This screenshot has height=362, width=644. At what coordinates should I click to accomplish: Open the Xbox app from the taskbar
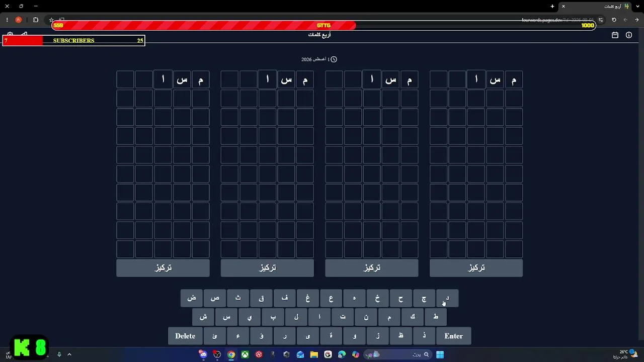pyautogui.click(x=245, y=354)
